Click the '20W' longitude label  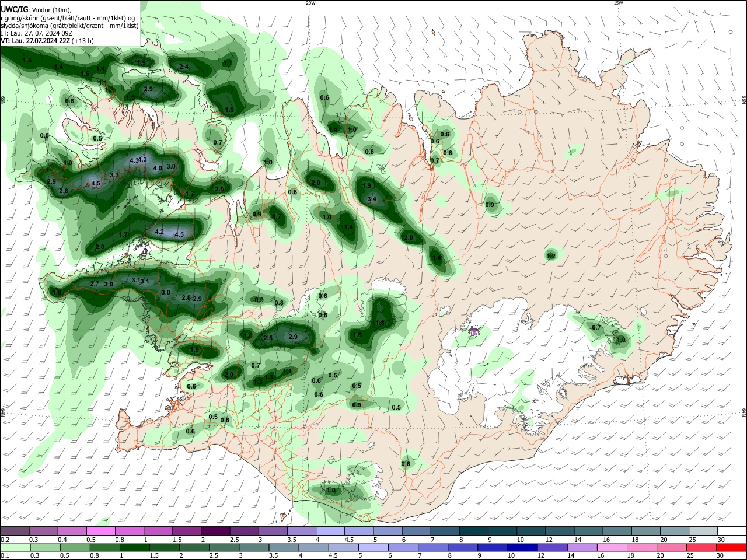[310, 3]
